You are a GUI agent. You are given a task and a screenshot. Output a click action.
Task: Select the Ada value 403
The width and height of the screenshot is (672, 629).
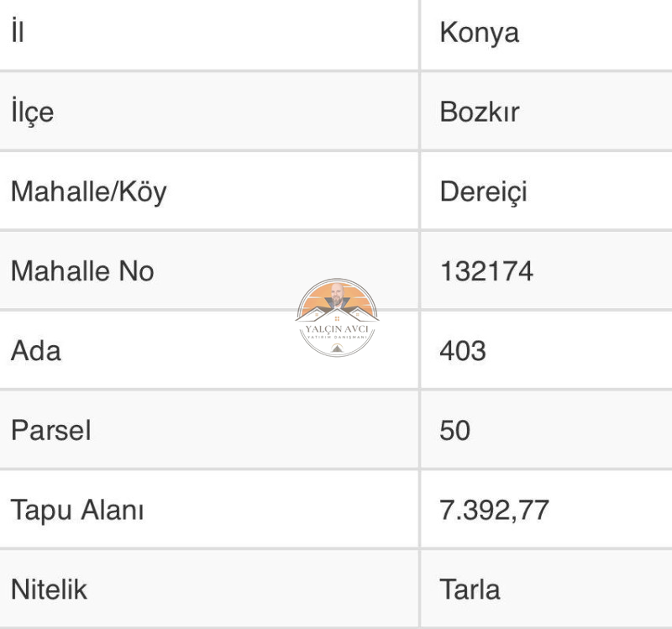(x=463, y=351)
